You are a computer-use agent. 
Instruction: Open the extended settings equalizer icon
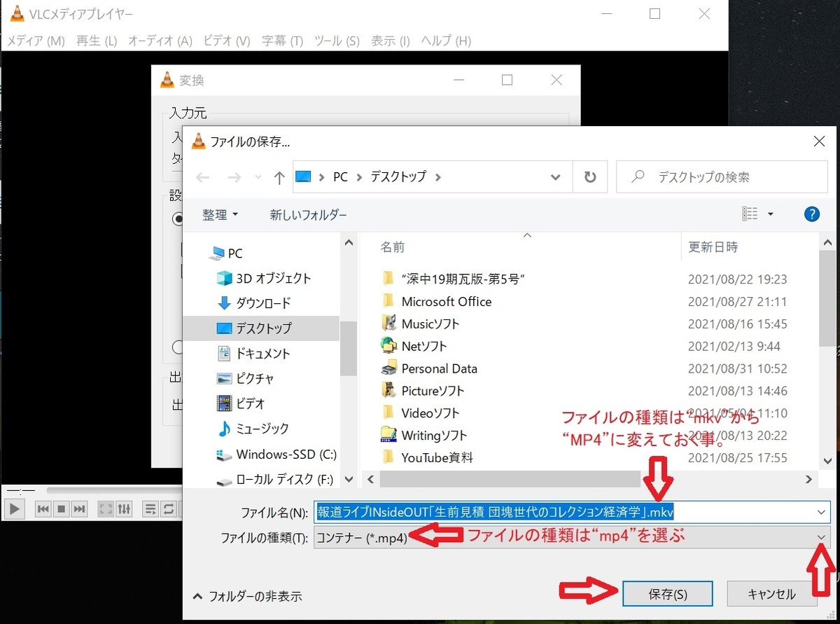124,508
